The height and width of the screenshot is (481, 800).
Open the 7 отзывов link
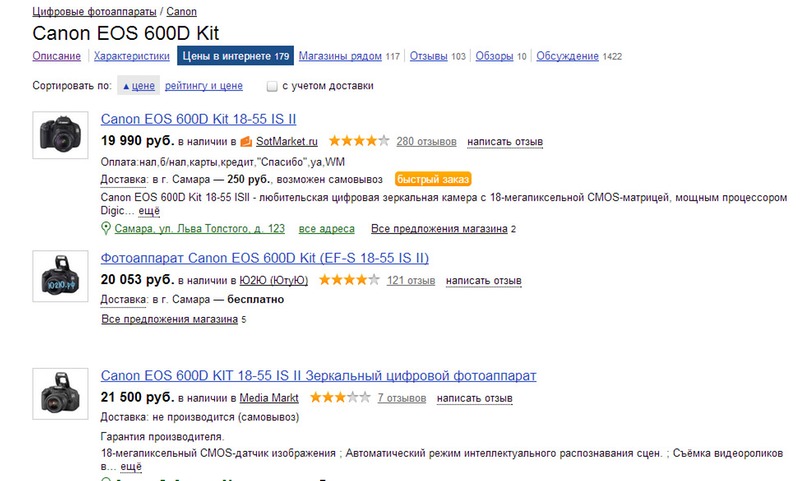click(402, 398)
